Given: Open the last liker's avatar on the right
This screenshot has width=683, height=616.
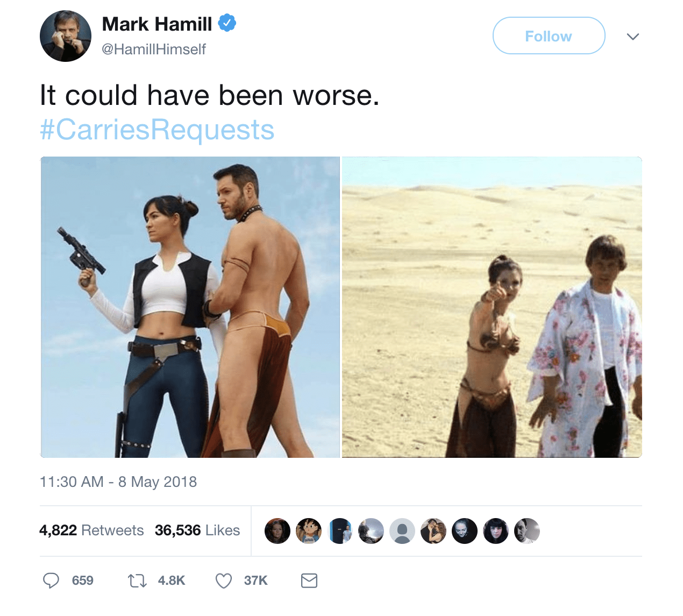Looking at the screenshot, I should pyautogui.click(x=527, y=531).
